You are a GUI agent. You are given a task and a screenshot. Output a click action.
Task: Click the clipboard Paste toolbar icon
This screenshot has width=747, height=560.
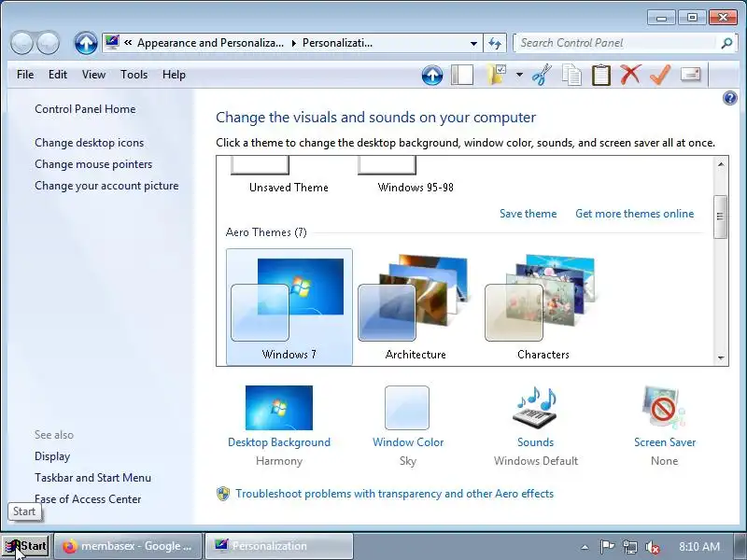click(600, 75)
